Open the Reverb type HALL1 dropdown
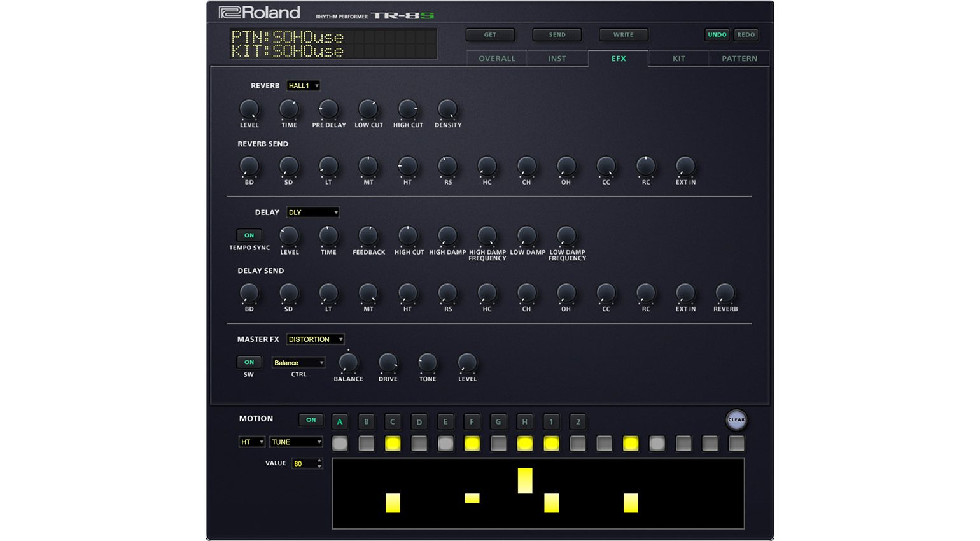Screen dimensions: 980x541 [x=303, y=86]
